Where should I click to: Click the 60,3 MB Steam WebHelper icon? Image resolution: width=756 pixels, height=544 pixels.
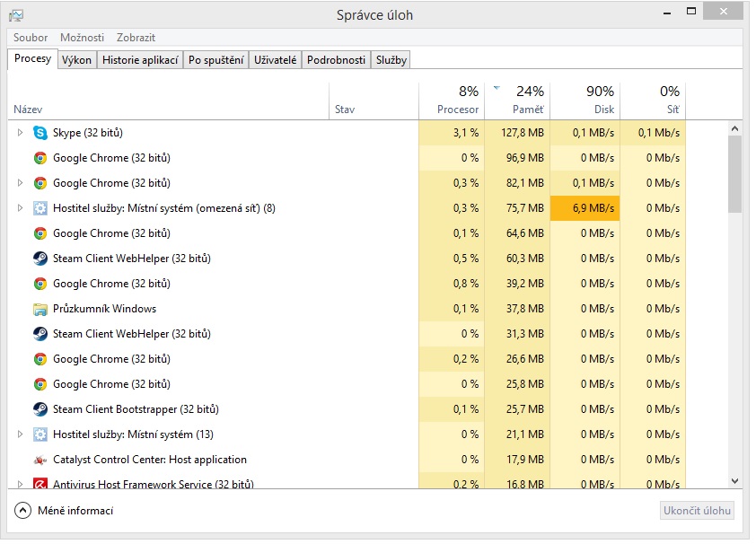[40, 259]
